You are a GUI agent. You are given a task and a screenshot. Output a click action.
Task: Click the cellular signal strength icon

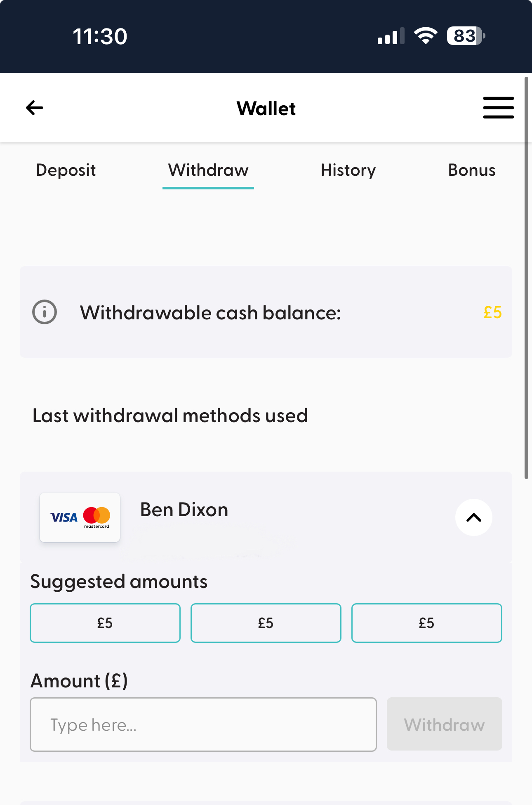tap(389, 36)
